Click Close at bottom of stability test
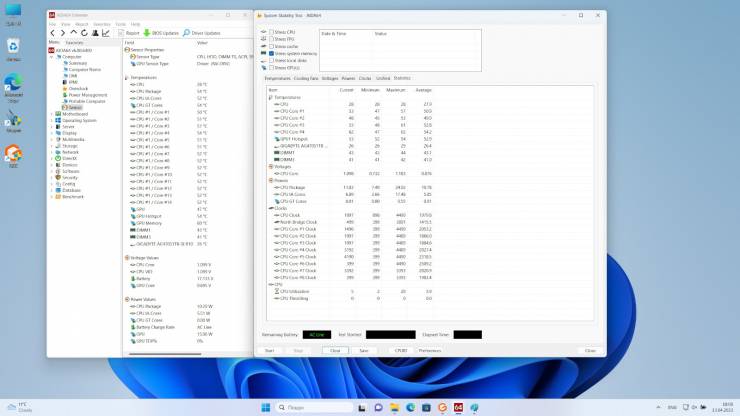Screen dimensions: 740x416 coord(590,351)
